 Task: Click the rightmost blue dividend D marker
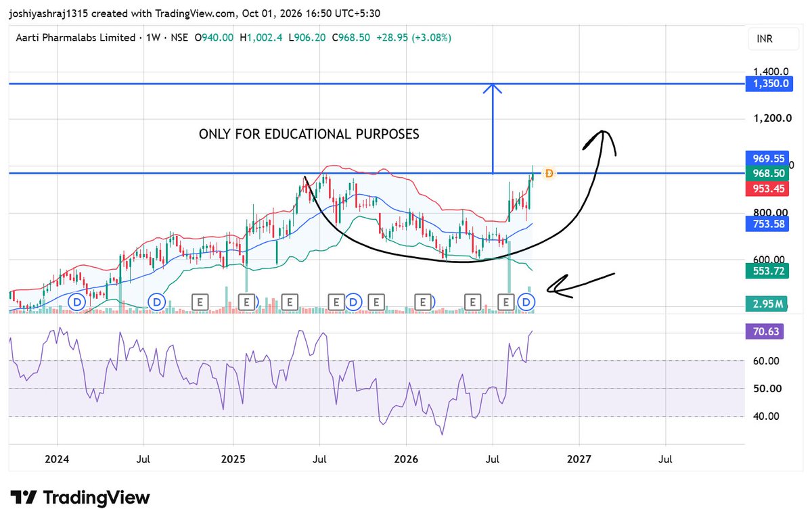pos(526,302)
